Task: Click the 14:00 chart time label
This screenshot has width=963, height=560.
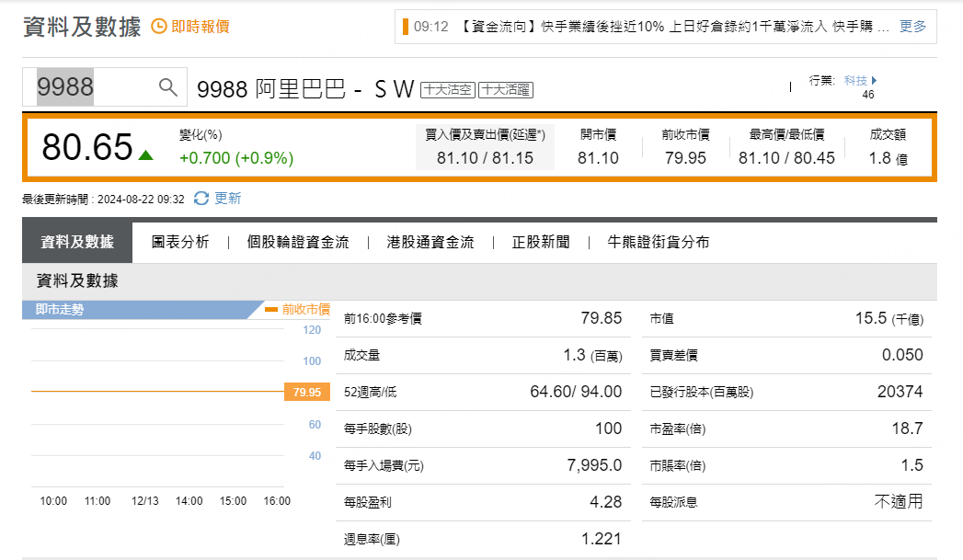Action: 189,501
